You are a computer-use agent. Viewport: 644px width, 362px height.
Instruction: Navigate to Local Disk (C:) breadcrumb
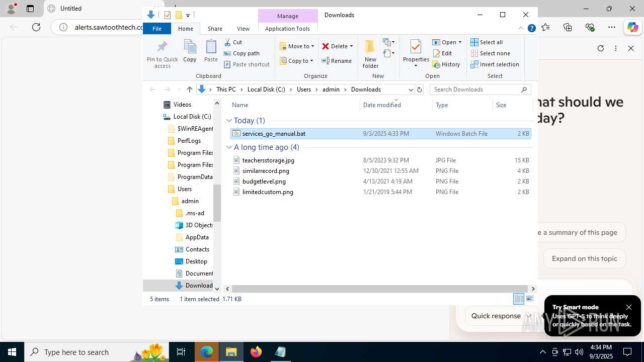click(266, 89)
